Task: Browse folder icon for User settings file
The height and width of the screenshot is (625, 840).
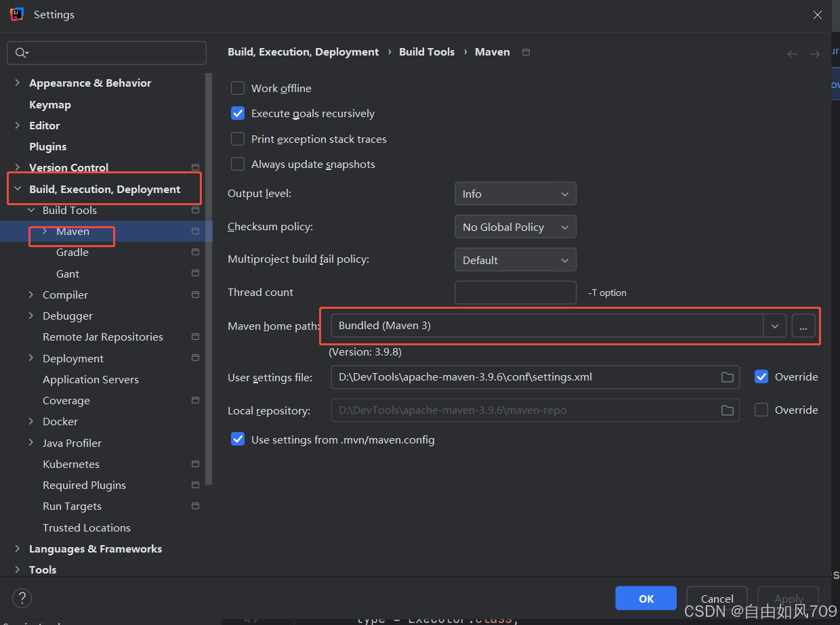Action: coord(728,377)
